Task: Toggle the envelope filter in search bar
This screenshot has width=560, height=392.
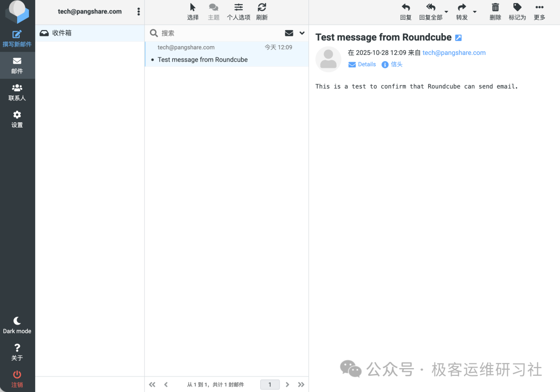Action: coord(289,33)
